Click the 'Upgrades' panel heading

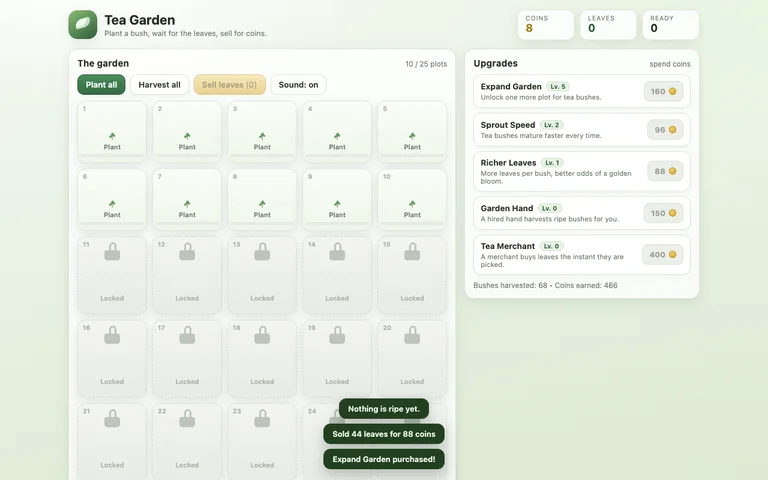click(495, 63)
